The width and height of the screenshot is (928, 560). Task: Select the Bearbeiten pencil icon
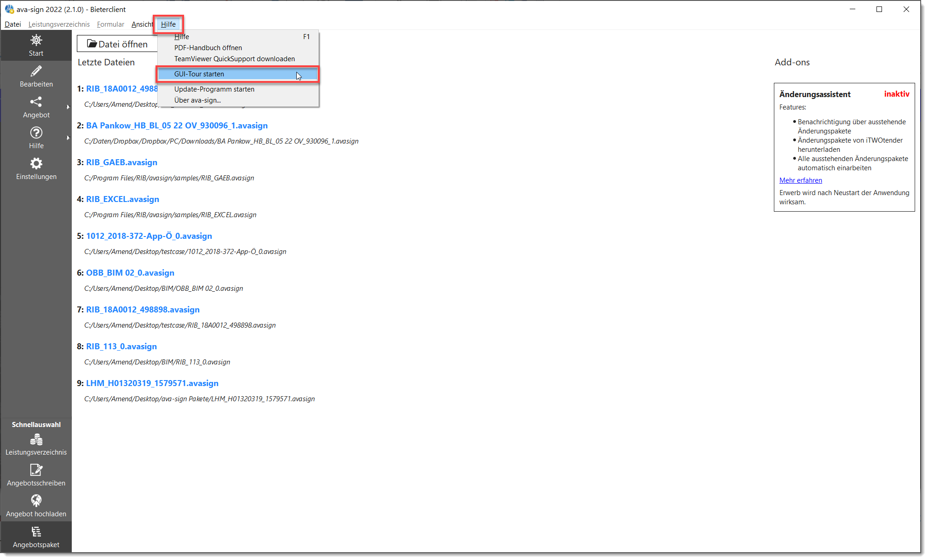pyautogui.click(x=36, y=71)
